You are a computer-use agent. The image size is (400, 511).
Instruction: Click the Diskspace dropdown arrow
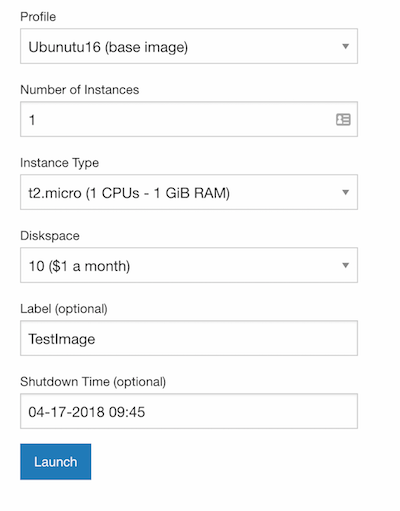click(x=346, y=265)
